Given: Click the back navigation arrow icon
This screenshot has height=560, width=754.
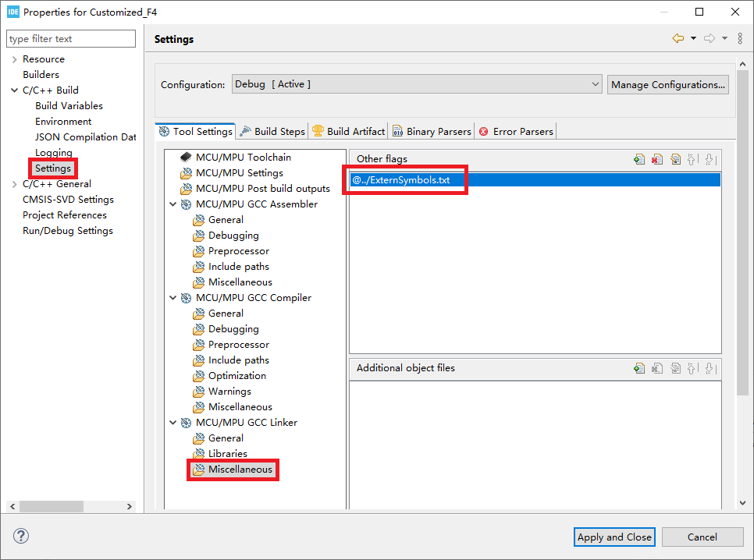Looking at the screenshot, I should (678, 39).
